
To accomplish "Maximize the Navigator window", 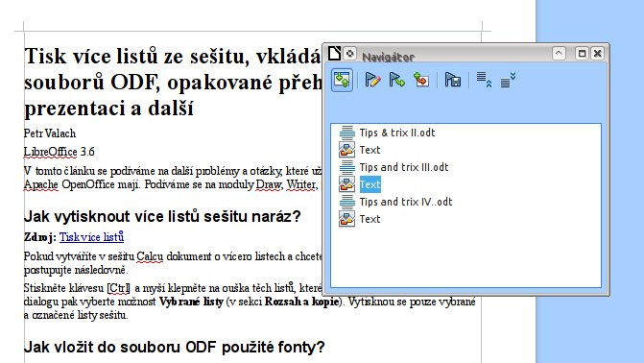I will (x=582, y=54).
